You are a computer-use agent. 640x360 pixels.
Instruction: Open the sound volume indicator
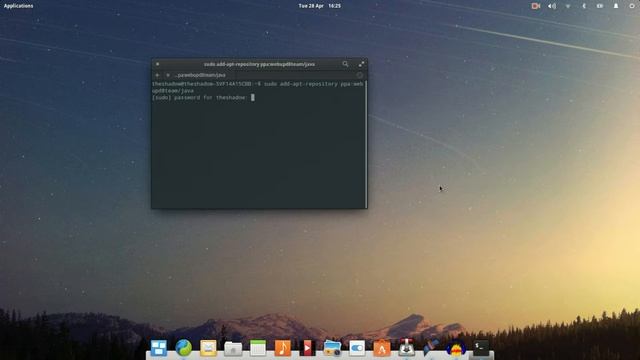(x=552, y=6)
